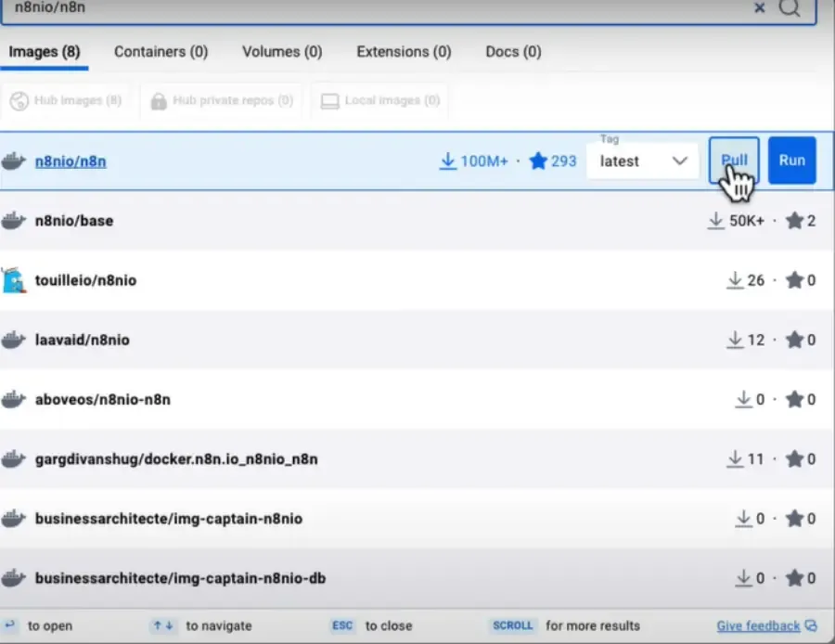Click the star icon in img-captain-n8nio row
835x644 pixels.
[794, 519]
